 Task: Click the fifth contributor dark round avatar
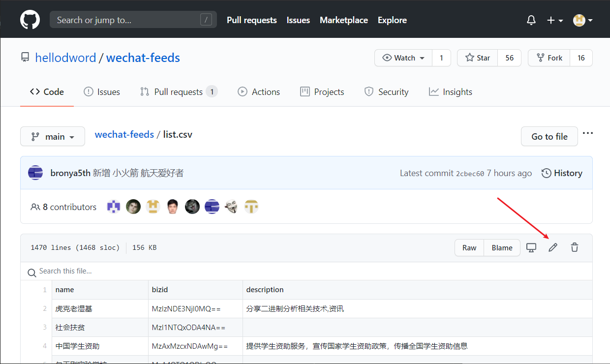pyautogui.click(x=192, y=207)
